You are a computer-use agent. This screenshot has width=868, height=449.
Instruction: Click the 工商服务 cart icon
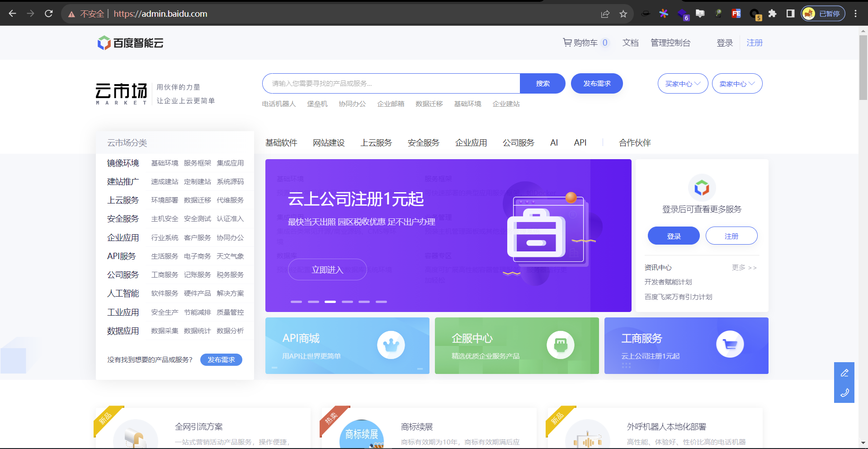[730, 345]
